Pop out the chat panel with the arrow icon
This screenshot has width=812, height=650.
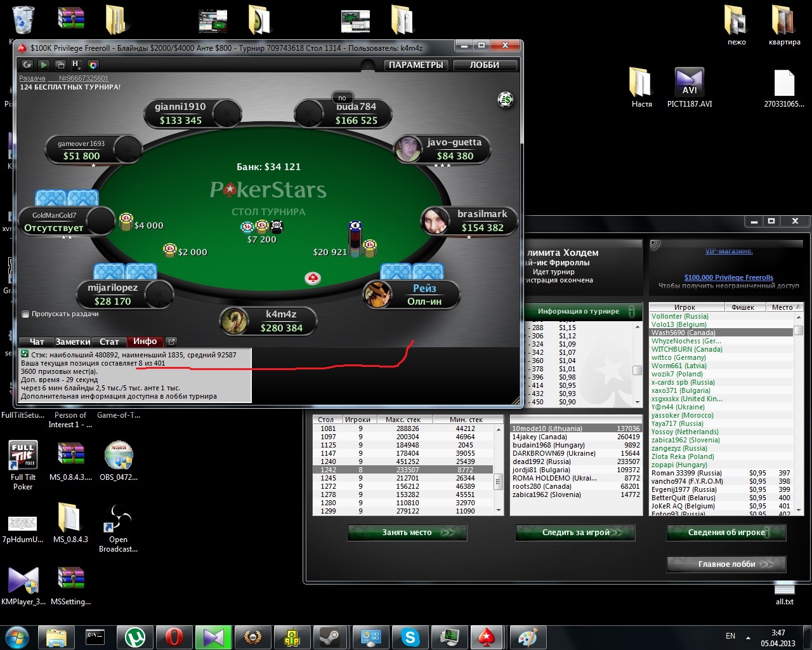tap(171, 342)
